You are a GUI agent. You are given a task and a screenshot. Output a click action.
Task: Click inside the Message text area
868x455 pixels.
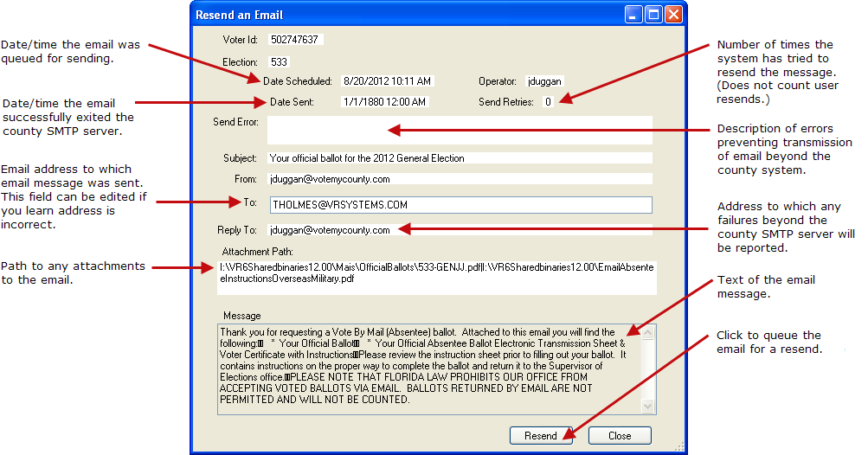click(x=428, y=367)
